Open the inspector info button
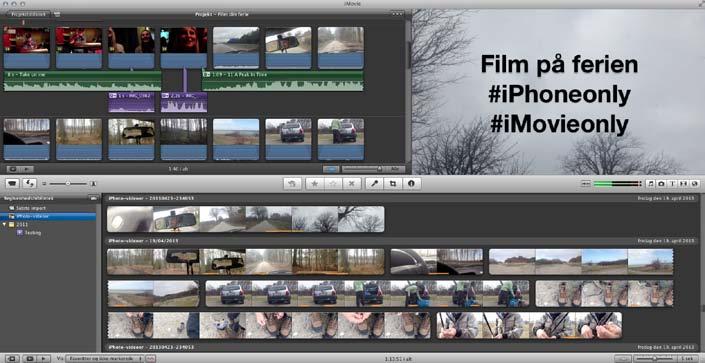This screenshot has width=705, height=363. [411, 184]
